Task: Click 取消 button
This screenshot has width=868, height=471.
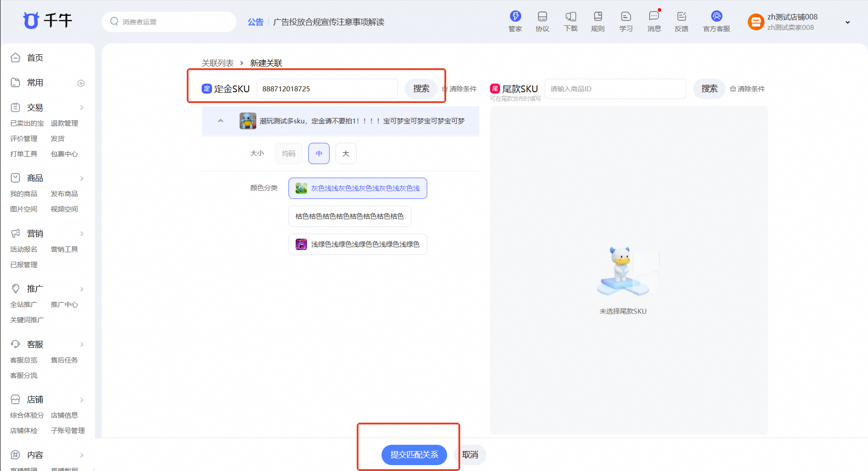Action: [x=470, y=455]
